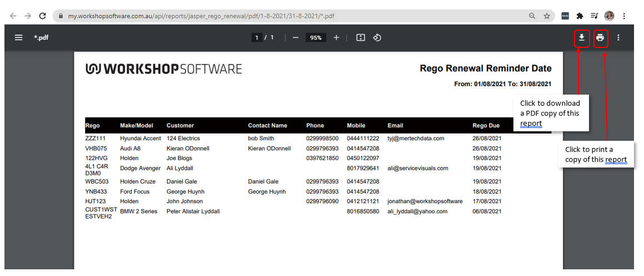Click email jonathan@workshopsoftware
This screenshot has height=276, width=644.
point(425,201)
